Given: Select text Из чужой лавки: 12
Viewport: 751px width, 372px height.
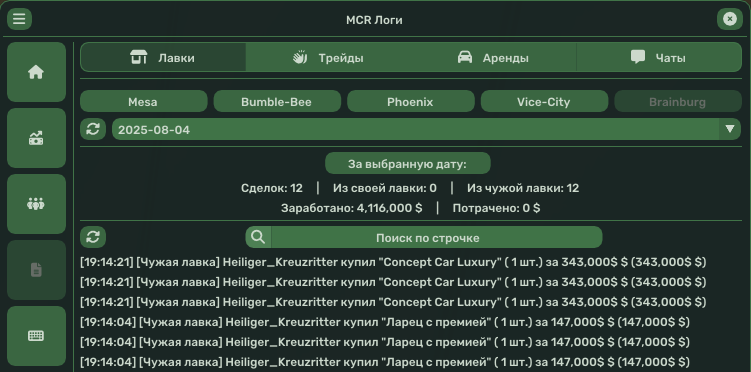Looking at the screenshot, I should click(x=523, y=188).
